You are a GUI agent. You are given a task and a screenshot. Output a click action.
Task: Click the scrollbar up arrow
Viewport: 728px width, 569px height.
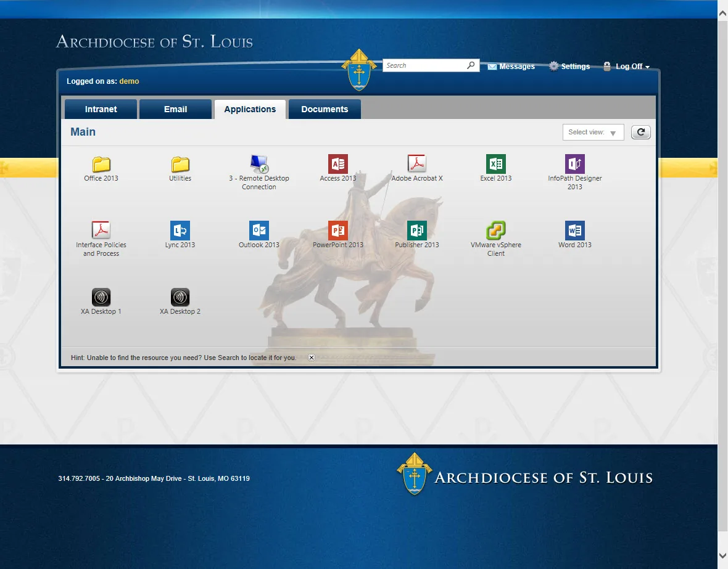(723, 14)
